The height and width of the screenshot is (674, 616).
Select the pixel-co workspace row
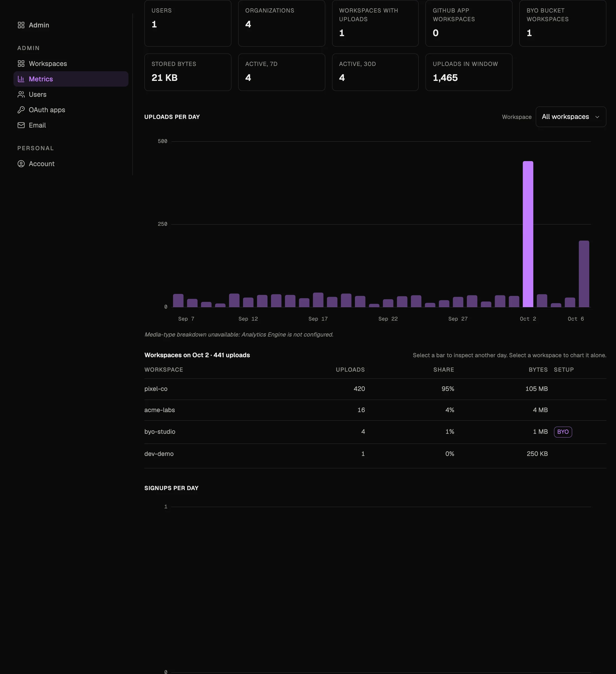(x=375, y=389)
